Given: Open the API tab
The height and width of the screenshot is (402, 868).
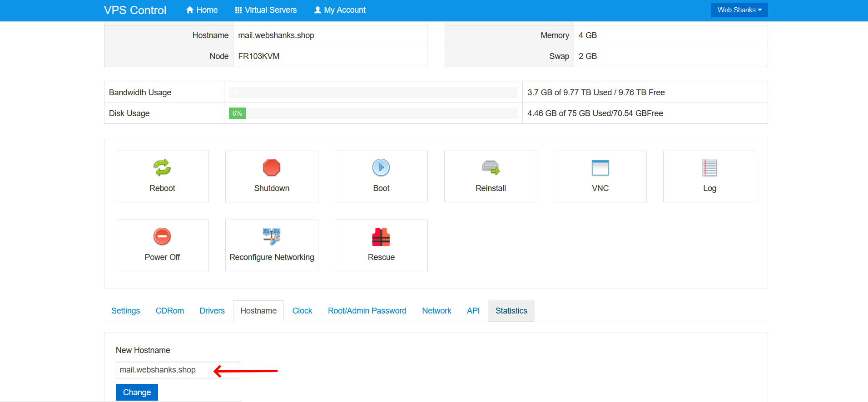Looking at the screenshot, I should click(473, 311).
